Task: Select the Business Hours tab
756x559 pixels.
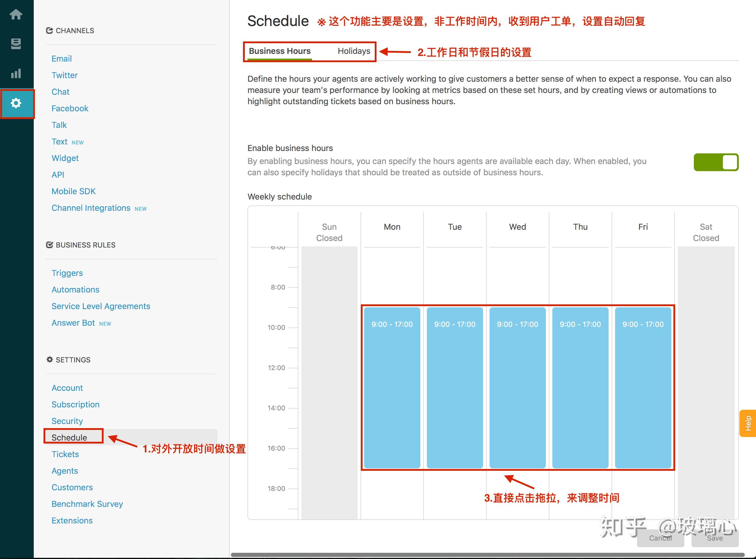Action: point(279,51)
